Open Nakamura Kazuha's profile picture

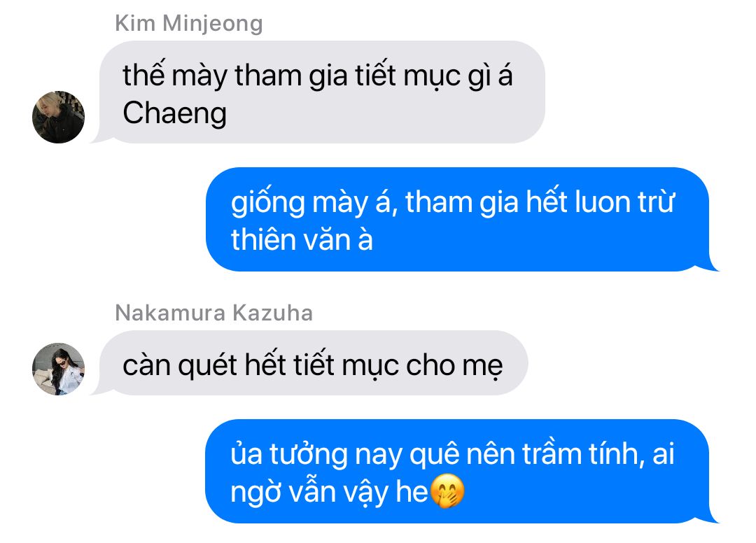point(58,369)
